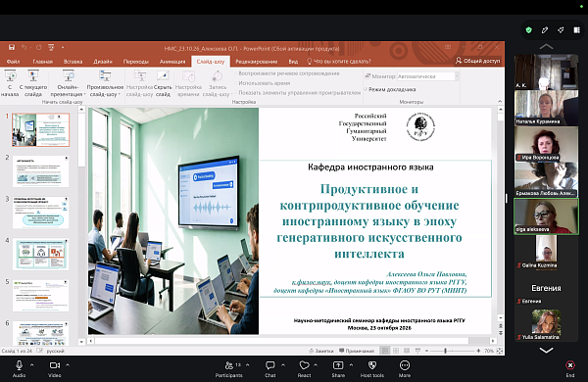Toggle camera via Video button

(x=55, y=368)
